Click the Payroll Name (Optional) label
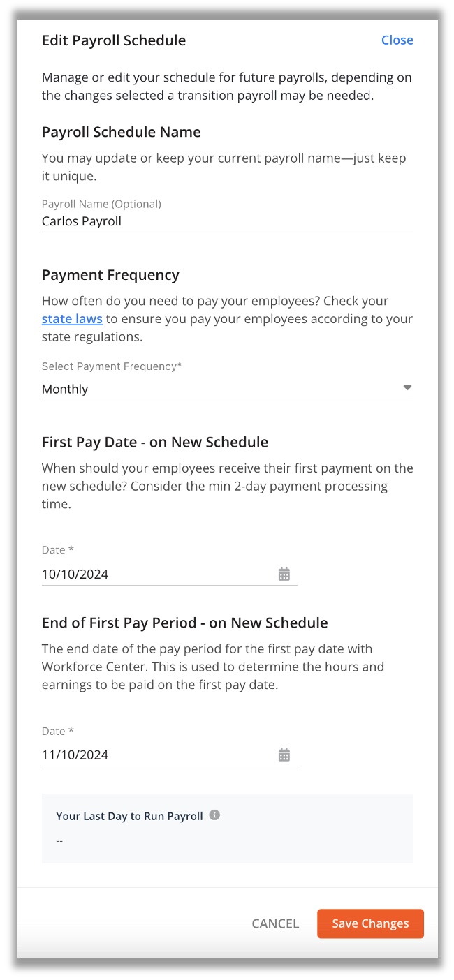Screen dimensions: 454x980 click(101, 204)
